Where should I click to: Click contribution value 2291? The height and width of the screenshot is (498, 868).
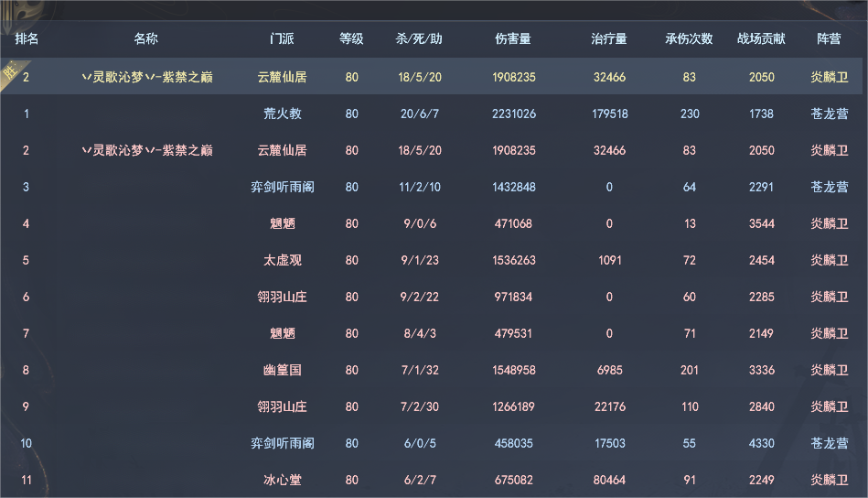coord(761,187)
